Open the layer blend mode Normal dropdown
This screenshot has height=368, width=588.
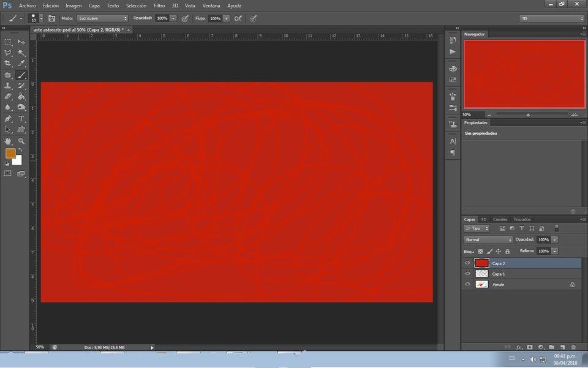[488, 239]
